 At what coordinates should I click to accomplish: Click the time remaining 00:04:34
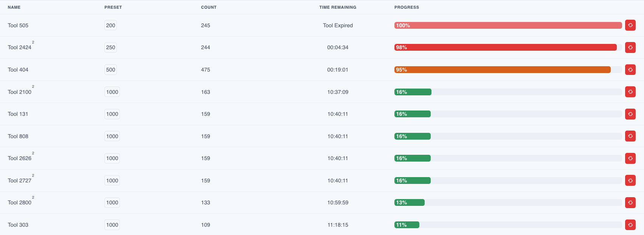click(x=338, y=47)
